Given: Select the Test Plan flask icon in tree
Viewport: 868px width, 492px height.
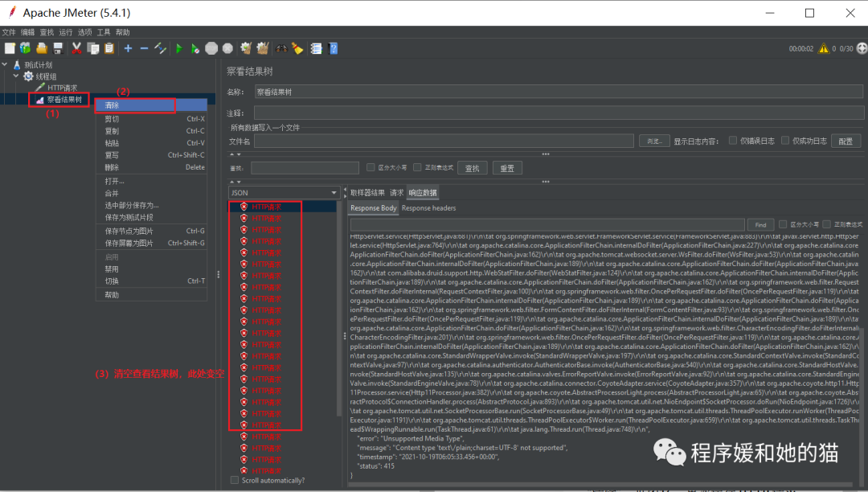Looking at the screenshot, I should (17, 65).
